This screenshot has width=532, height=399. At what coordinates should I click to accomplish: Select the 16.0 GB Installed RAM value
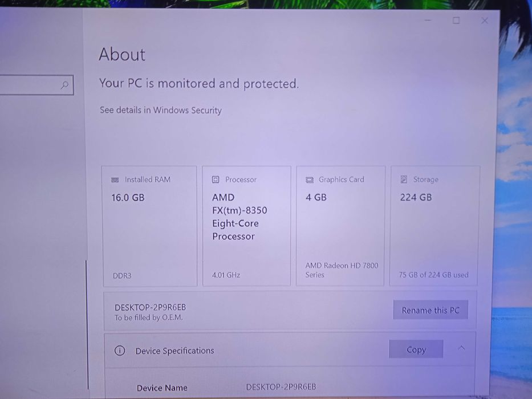coord(128,197)
